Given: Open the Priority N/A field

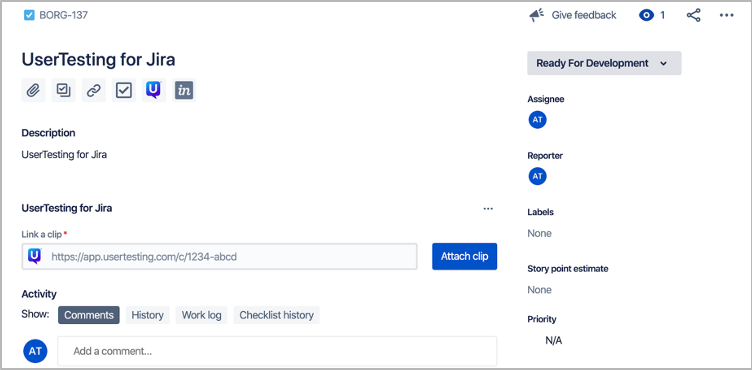Looking at the screenshot, I should (x=553, y=341).
